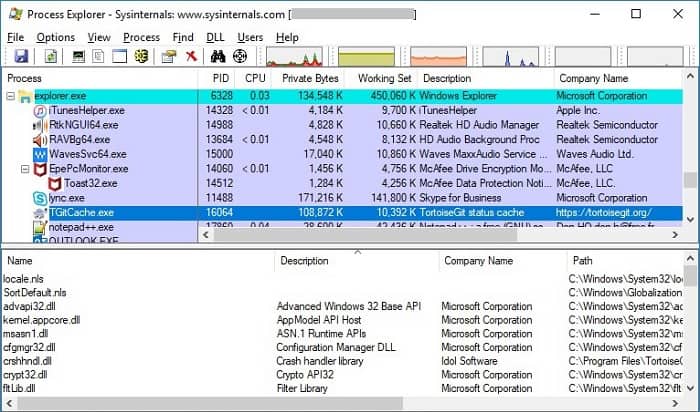Click the CPU usage history graph
This screenshot has height=412, width=700.
294,57
